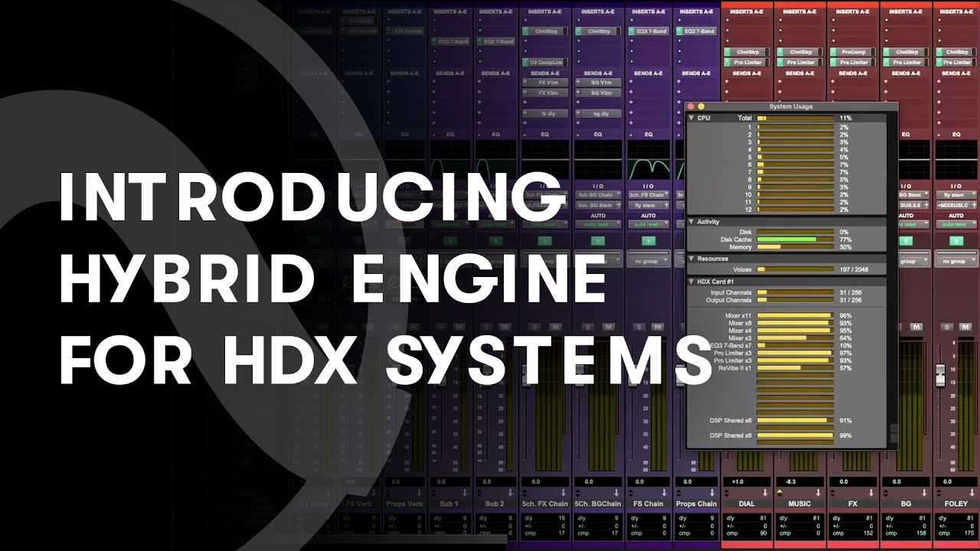Open the FX V1m send on 5ch. FX Chain
This screenshot has width=980, height=551.
click(545, 83)
